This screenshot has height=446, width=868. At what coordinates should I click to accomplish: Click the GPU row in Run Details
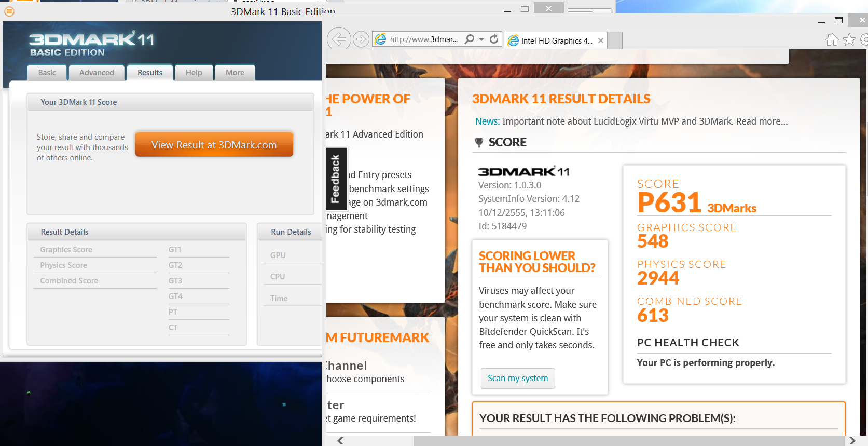pos(293,255)
